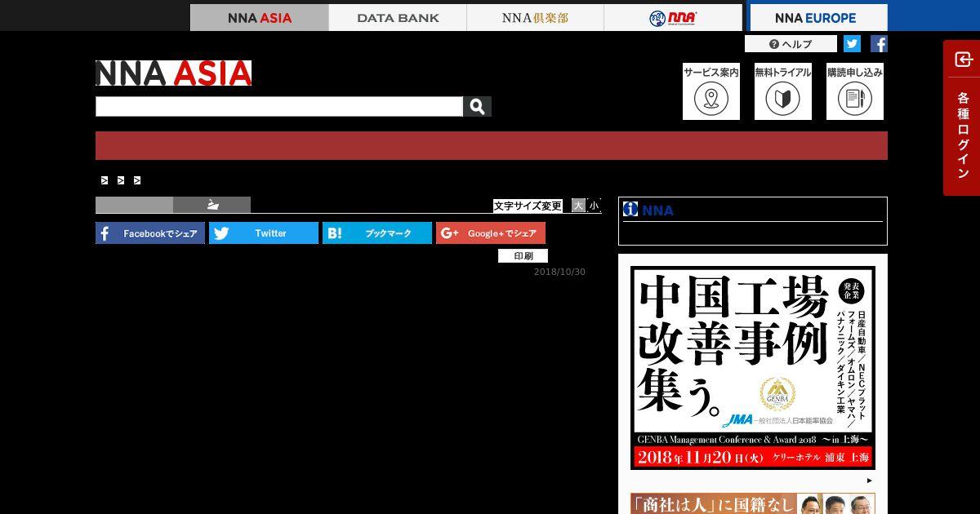Click the first breadcrumb arrow icon
The width and height of the screenshot is (980, 514).
tap(105, 180)
